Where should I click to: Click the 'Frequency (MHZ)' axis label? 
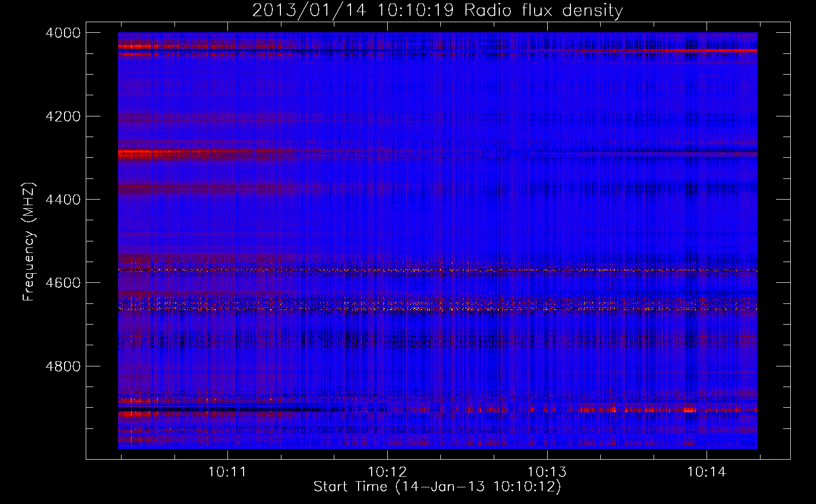point(29,242)
